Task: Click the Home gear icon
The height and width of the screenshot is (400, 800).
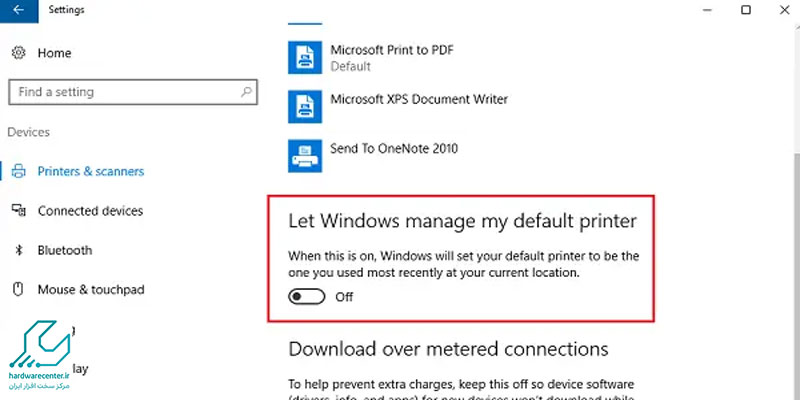Action: [x=18, y=53]
